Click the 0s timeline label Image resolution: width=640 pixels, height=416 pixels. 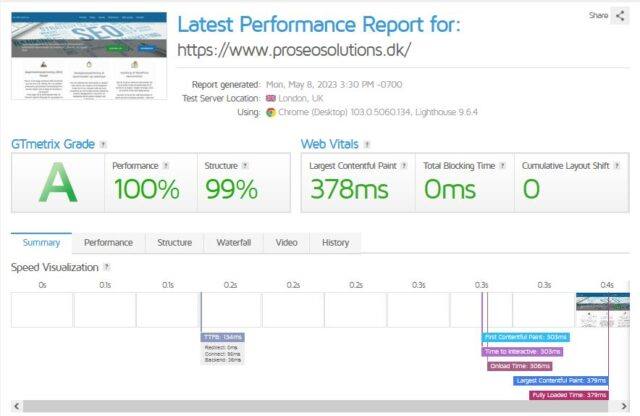pos(42,285)
